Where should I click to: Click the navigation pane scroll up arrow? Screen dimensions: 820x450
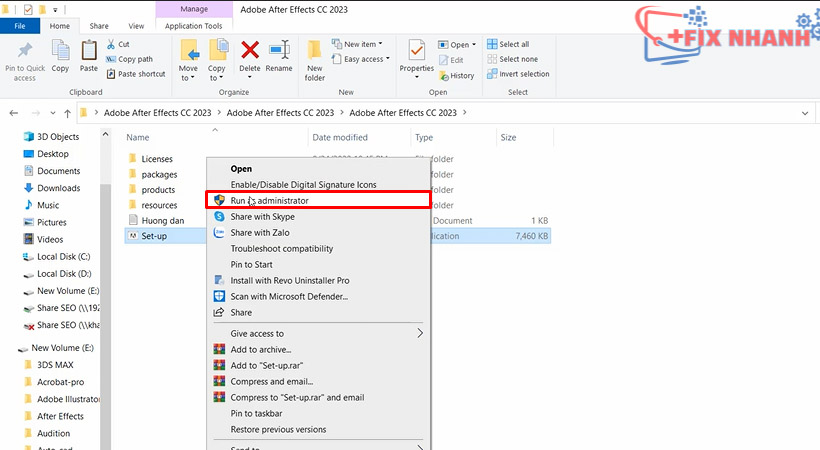105,134
